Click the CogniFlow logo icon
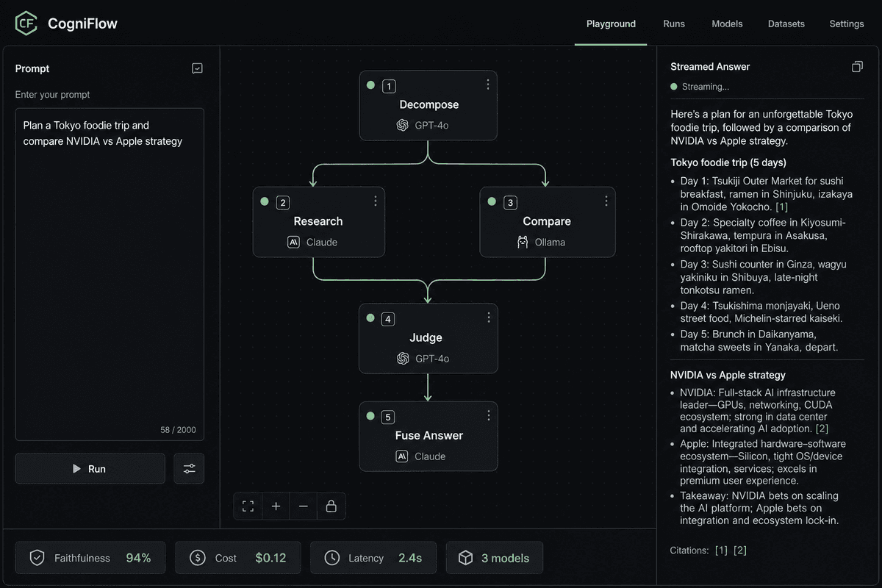 [x=26, y=24]
